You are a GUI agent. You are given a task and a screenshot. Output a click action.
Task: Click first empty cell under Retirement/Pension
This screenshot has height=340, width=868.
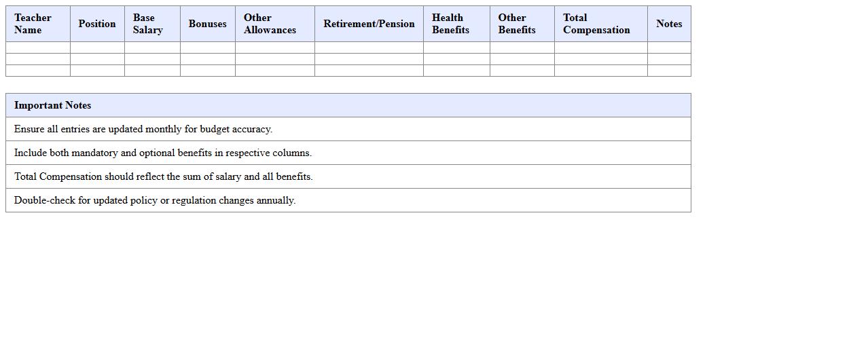pyautogui.click(x=369, y=48)
